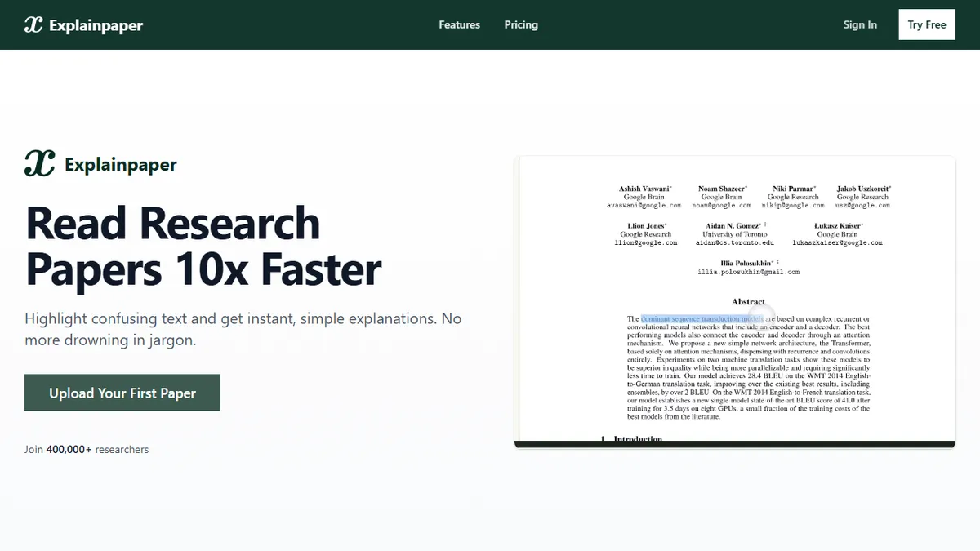Click author name "Illia Polosukhin" in preview

tap(747, 263)
